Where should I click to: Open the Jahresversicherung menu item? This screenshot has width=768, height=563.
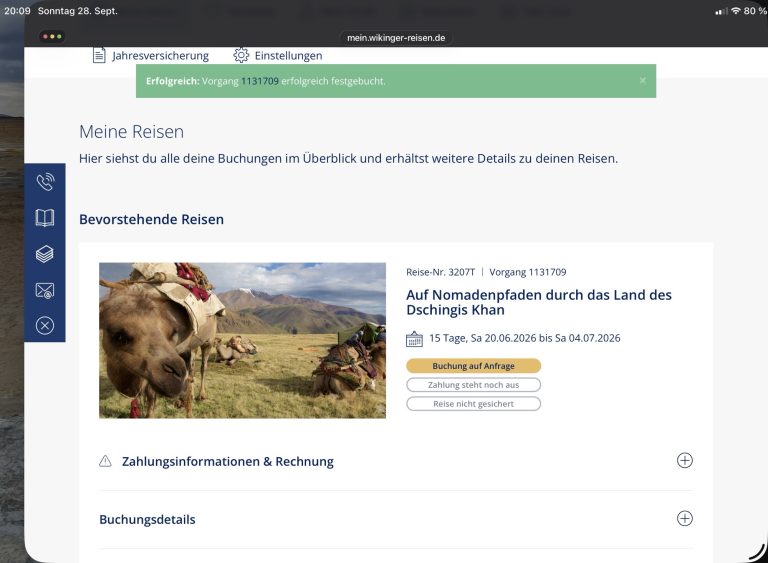[160, 56]
